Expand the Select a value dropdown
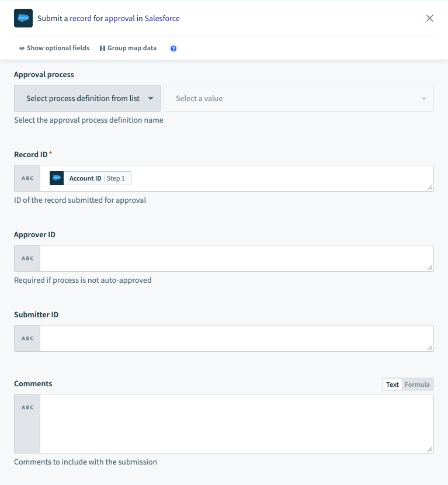This screenshot has height=485, width=448. 299,98
